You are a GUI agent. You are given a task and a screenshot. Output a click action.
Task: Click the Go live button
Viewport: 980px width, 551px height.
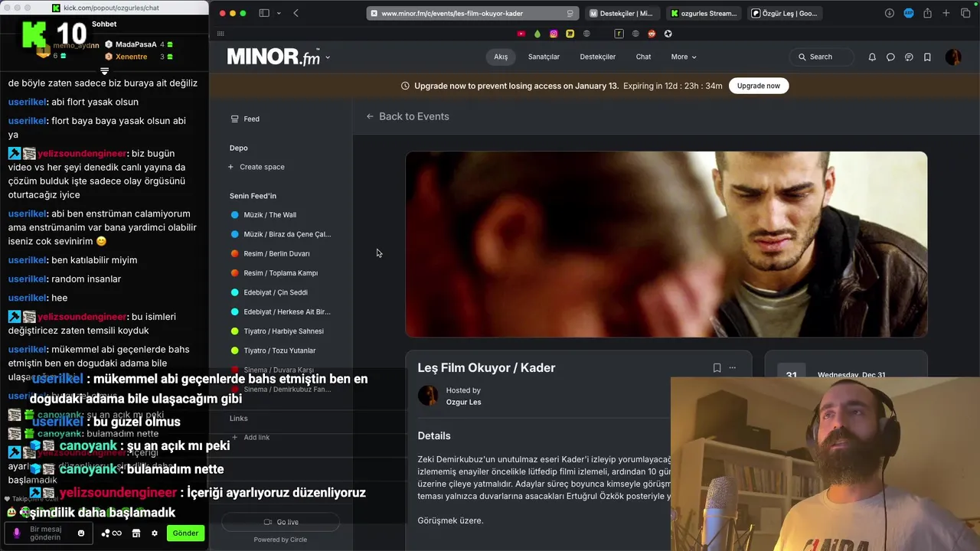click(281, 522)
